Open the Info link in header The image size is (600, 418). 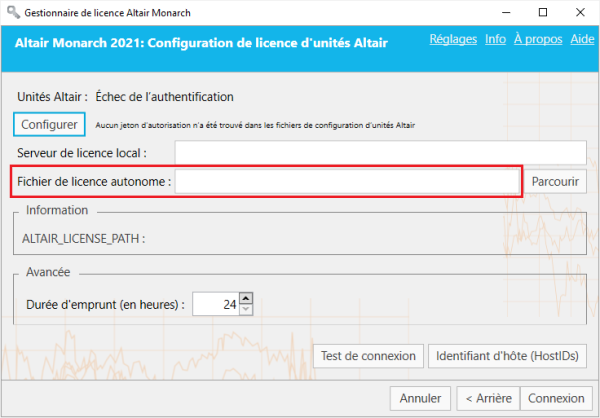pos(495,40)
